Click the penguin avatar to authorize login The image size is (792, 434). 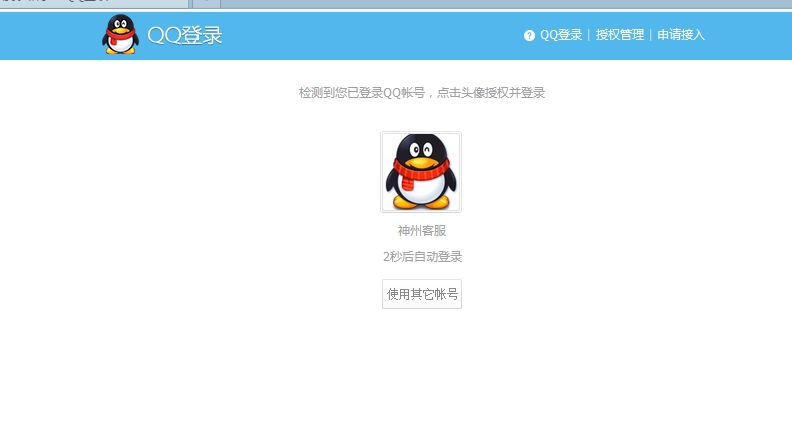tap(421, 172)
